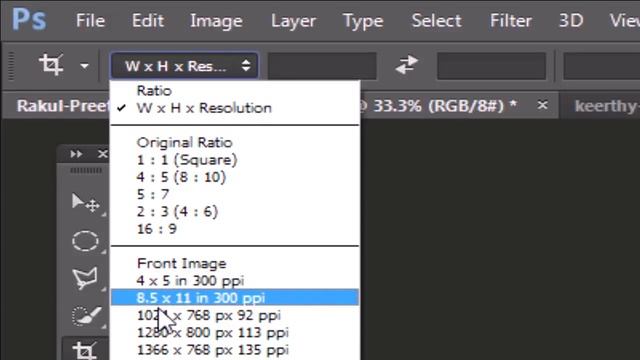Select 16 : 9 ratio preset
Viewport: 640px width, 360px height.
(235, 229)
